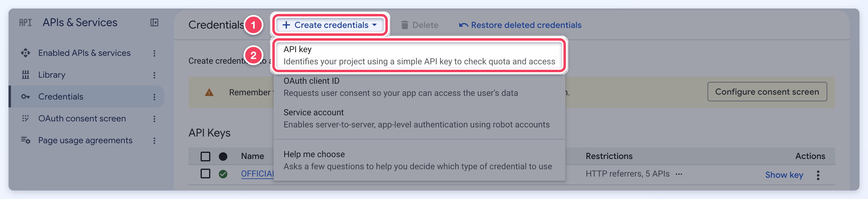Open more options for Library
This screenshot has height=199, width=868.
tap(154, 75)
